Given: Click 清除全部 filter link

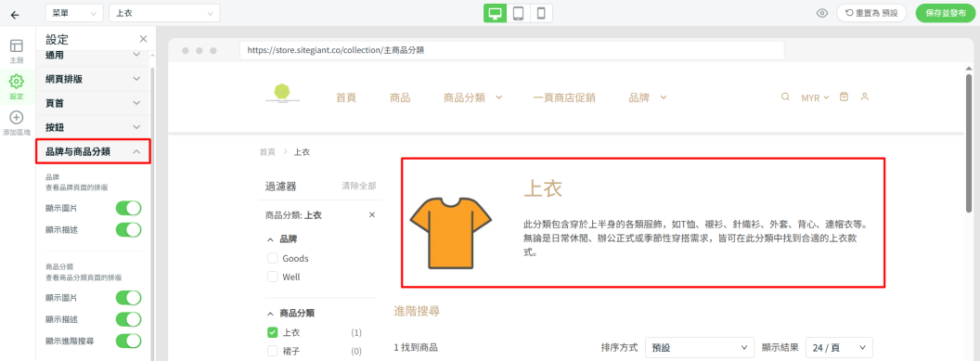Looking at the screenshot, I should click(359, 186).
